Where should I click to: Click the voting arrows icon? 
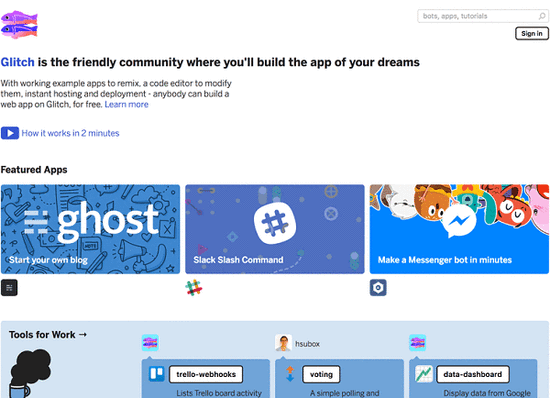coord(290,374)
